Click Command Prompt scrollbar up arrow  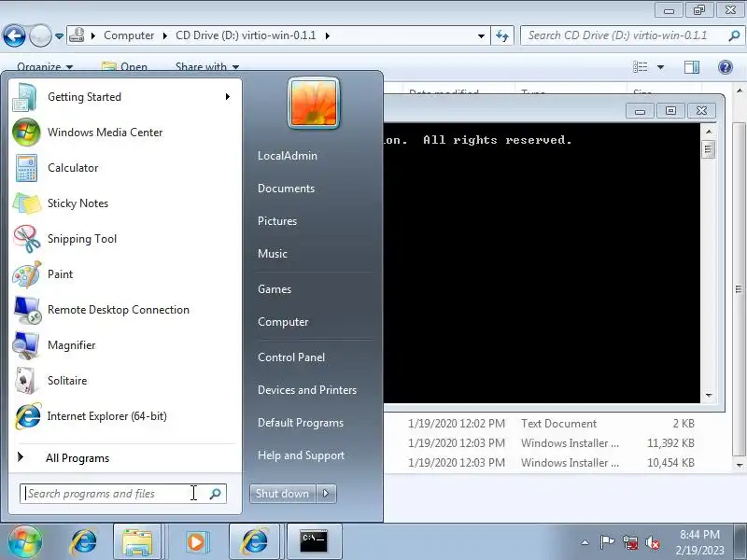click(x=709, y=131)
